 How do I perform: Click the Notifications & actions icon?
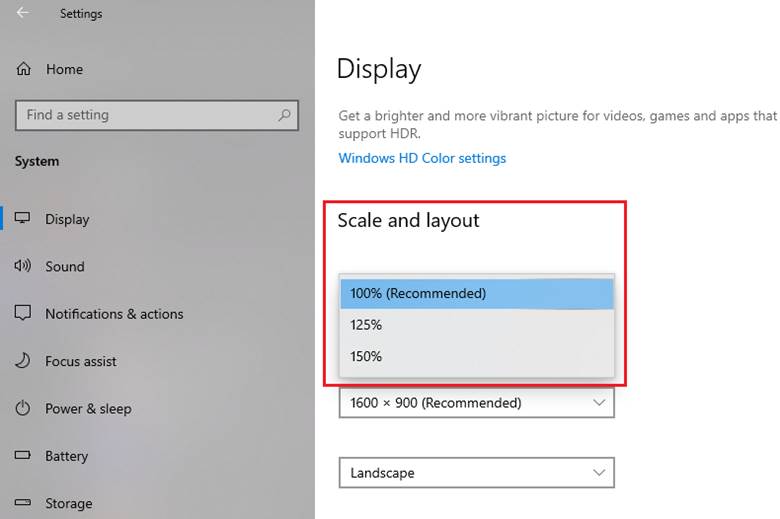coord(23,313)
